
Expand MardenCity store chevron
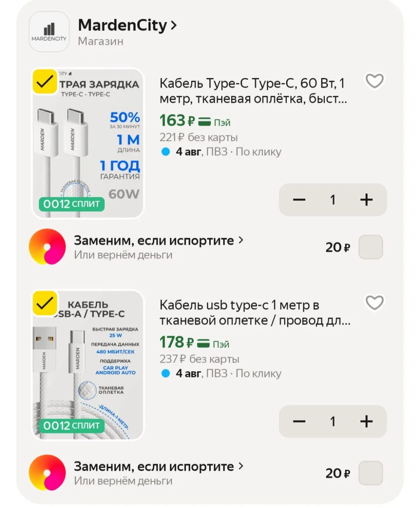(x=173, y=26)
